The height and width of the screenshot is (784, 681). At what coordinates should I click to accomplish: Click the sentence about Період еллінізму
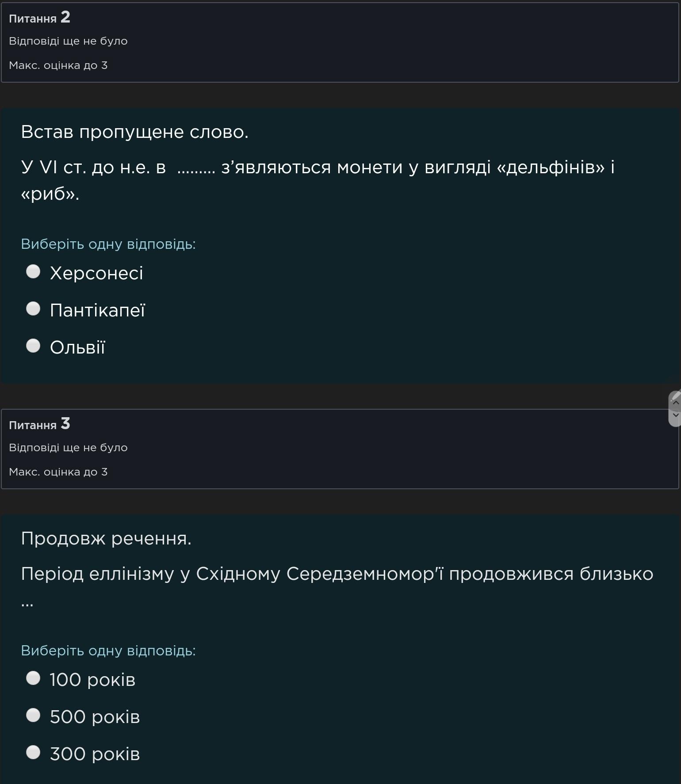click(x=337, y=574)
